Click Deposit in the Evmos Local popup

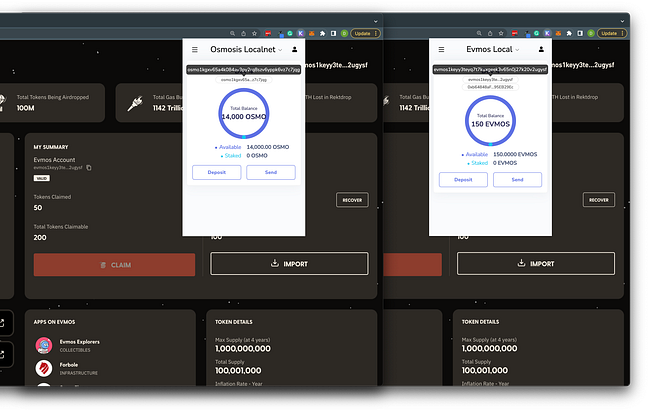pyautogui.click(x=463, y=180)
